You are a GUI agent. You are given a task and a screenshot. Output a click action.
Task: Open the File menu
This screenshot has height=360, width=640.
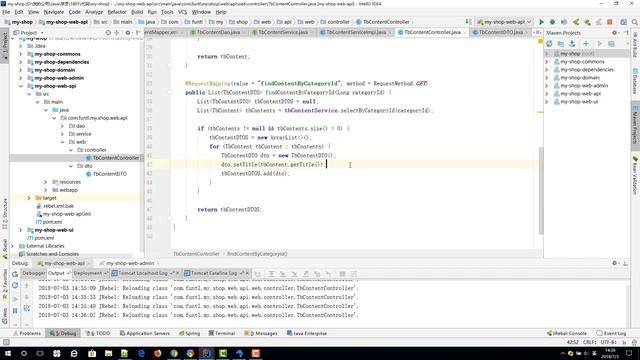(6, 12)
